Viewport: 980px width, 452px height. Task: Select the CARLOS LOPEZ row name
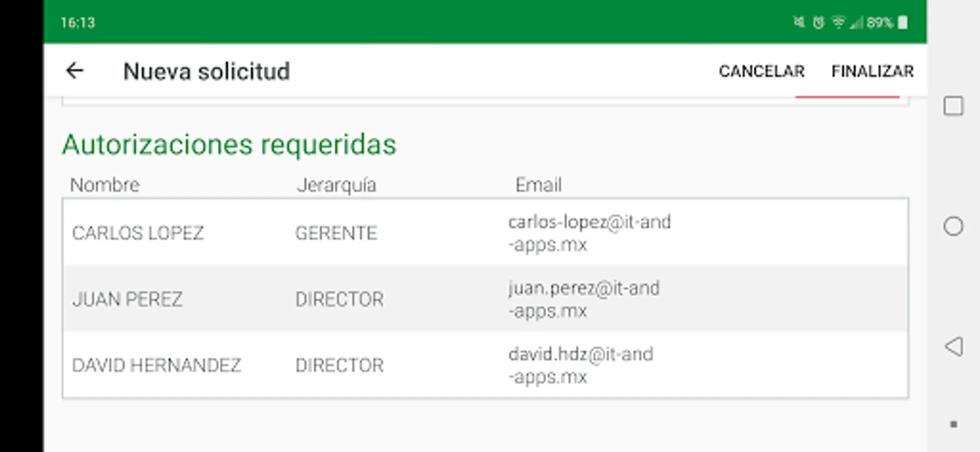pyautogui.click(x=137, y=233)
